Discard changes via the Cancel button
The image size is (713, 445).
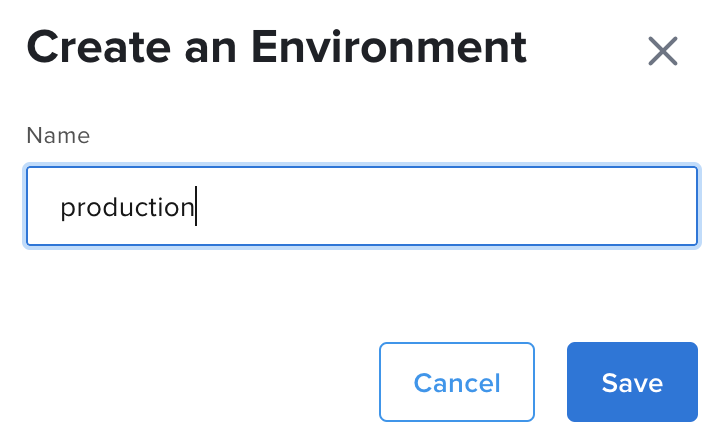457,382
